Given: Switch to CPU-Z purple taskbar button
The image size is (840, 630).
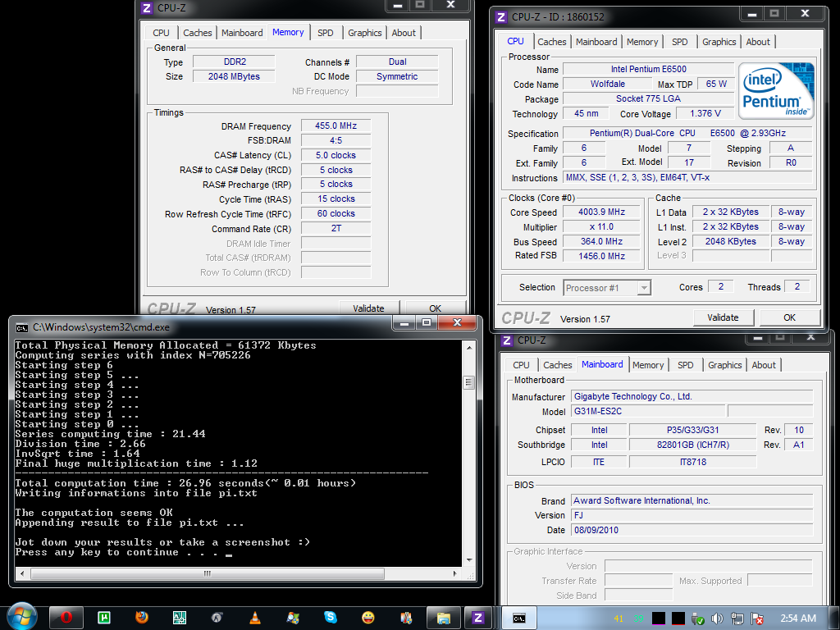Looking at the screenshot, I should click(x=478, y=618).
